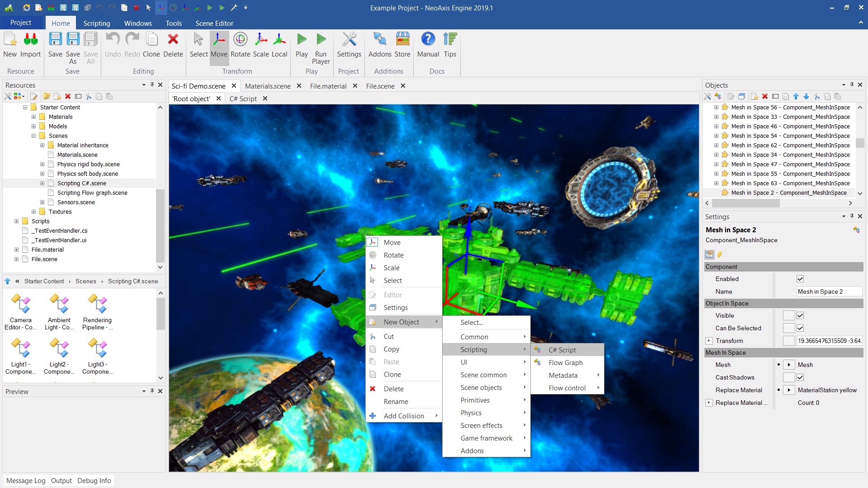Expand the Scripts folder in Resources
The width and height of the screenshot is (868, 488).
pyautogui.click(x=17, y=221)
